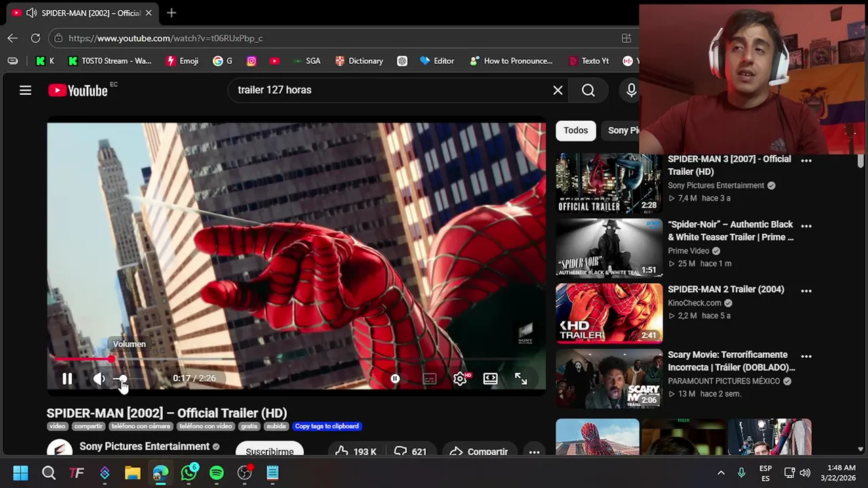Open the 'How to Pronounce...' bookmark

[x=511, y=61]
